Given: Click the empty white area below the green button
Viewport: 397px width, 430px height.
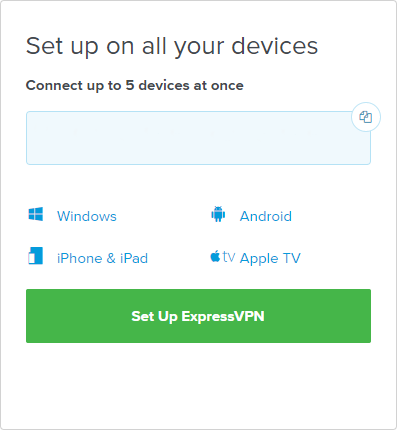Looking at the screenshot, I should coord(198,383).
